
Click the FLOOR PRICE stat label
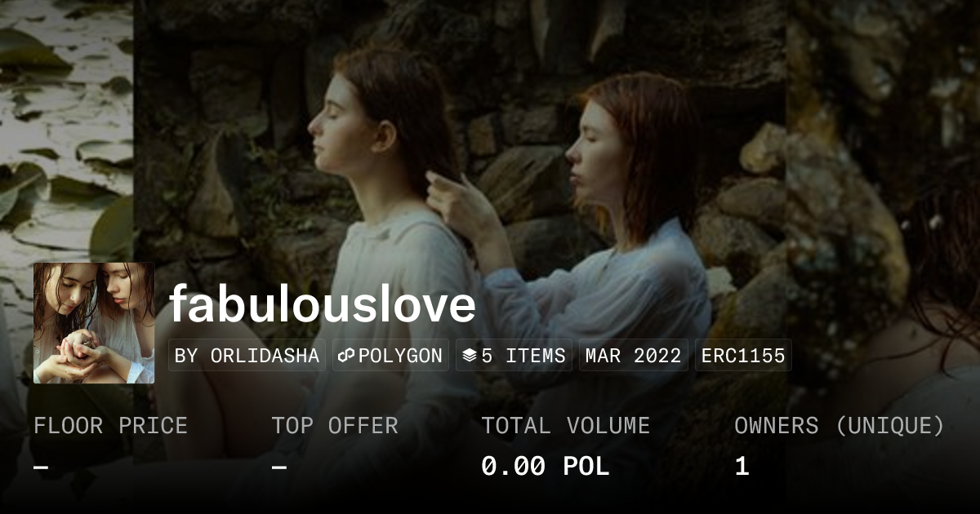[x=110, y=426]
